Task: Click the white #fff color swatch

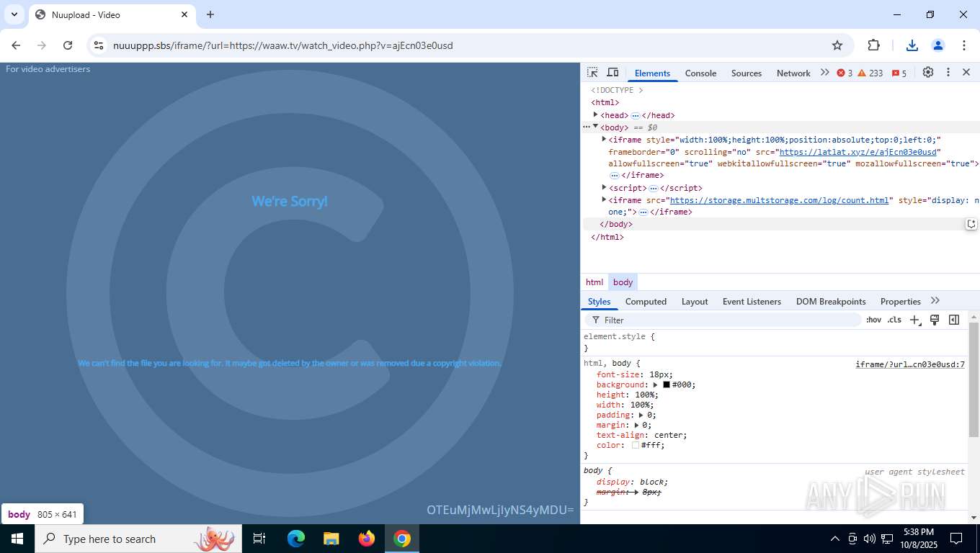Action: [x=636, y=445]
